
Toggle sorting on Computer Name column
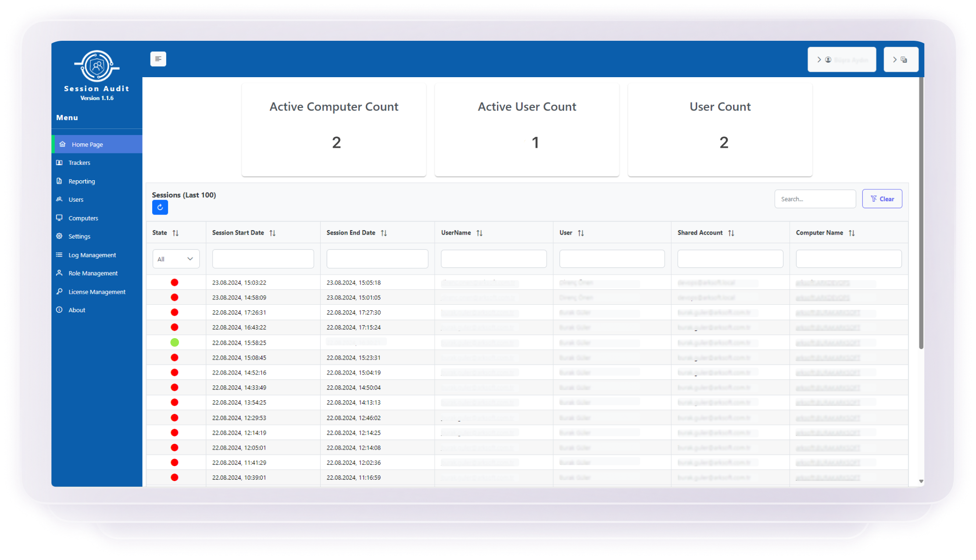851,232
